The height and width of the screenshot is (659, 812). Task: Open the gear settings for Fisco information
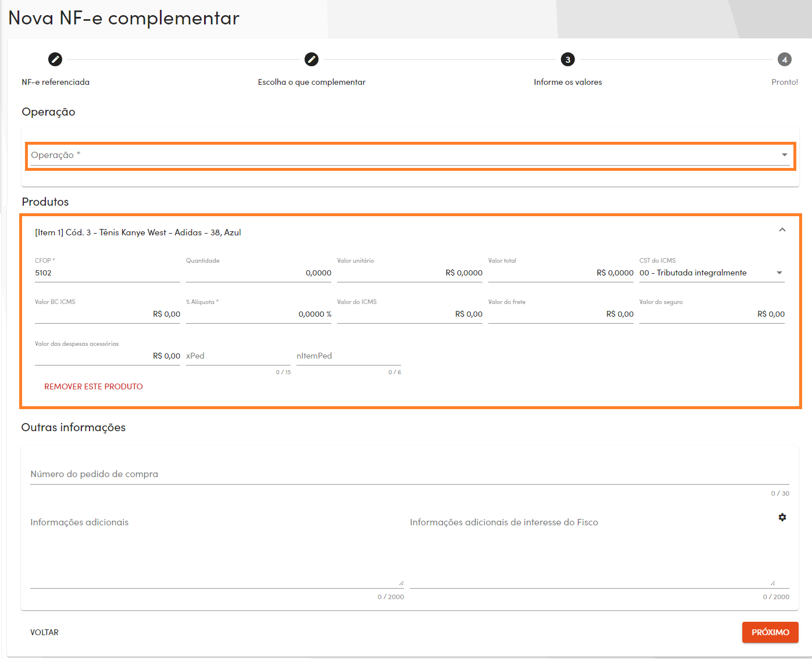tap(782, 517)
